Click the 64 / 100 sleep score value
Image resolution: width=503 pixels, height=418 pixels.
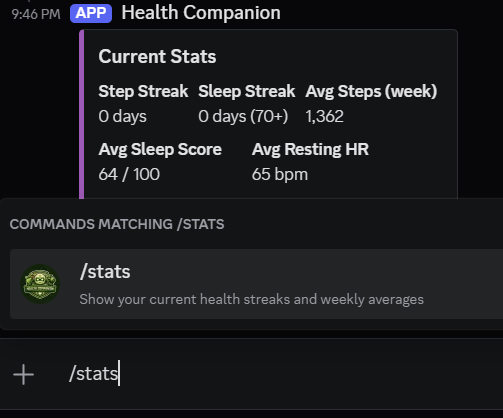[x=129, y=174]
